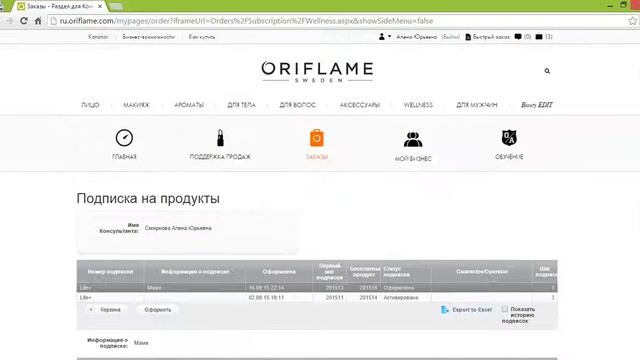Click the browser address bar URL
Screen dimensions: 640x360
click(x=246, y=21)
